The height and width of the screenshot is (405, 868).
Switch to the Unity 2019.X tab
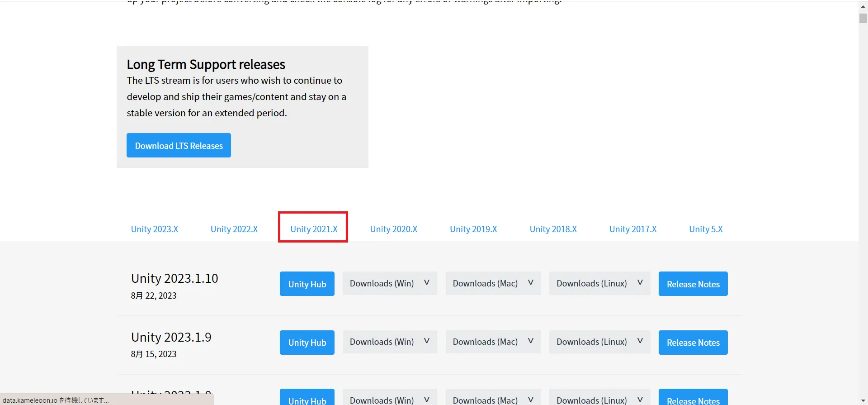click(473, 229)
